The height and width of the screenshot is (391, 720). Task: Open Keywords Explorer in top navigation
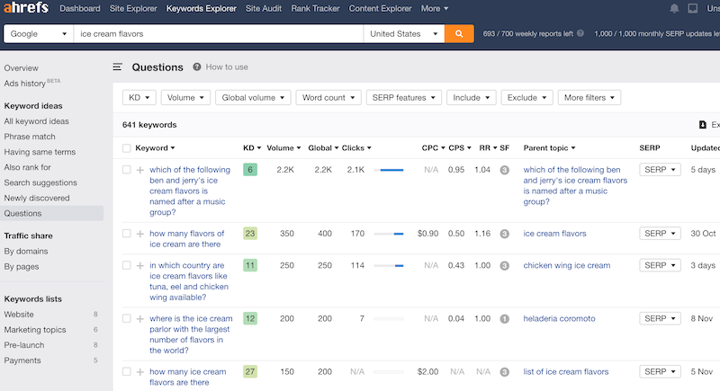click(x=201, y=8)
